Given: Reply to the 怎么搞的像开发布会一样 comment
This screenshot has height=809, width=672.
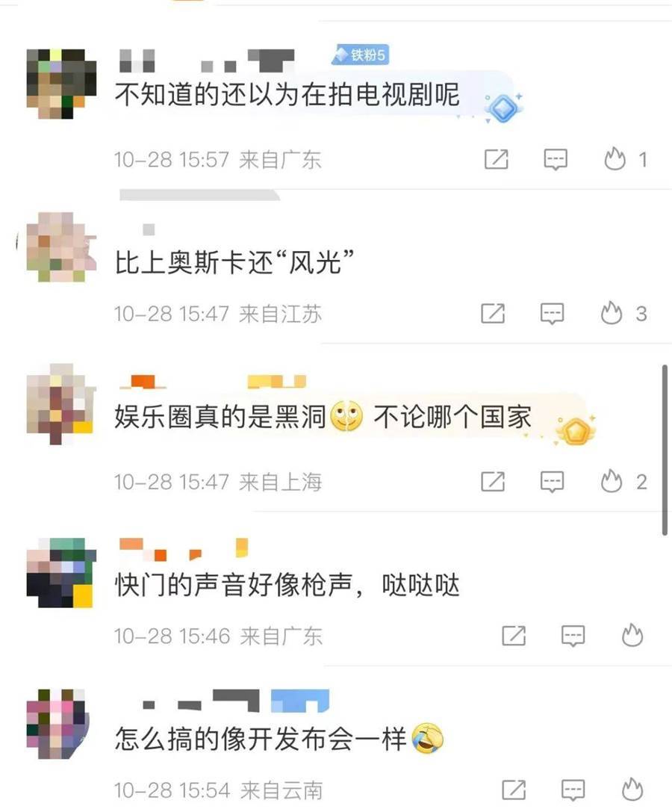Looking at the screenshot, I should tap(573, 790).
